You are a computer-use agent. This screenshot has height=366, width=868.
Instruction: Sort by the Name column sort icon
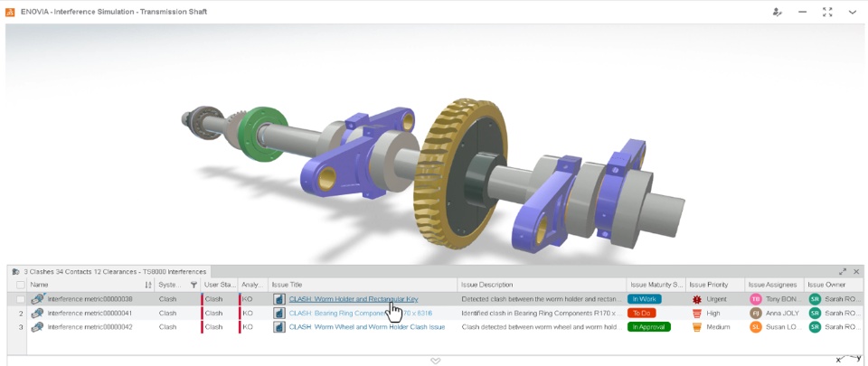click(147, 285)
